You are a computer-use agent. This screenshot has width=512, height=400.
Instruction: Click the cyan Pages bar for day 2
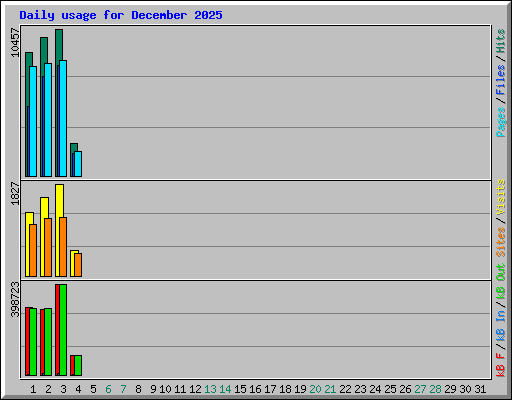coord(48,120)
